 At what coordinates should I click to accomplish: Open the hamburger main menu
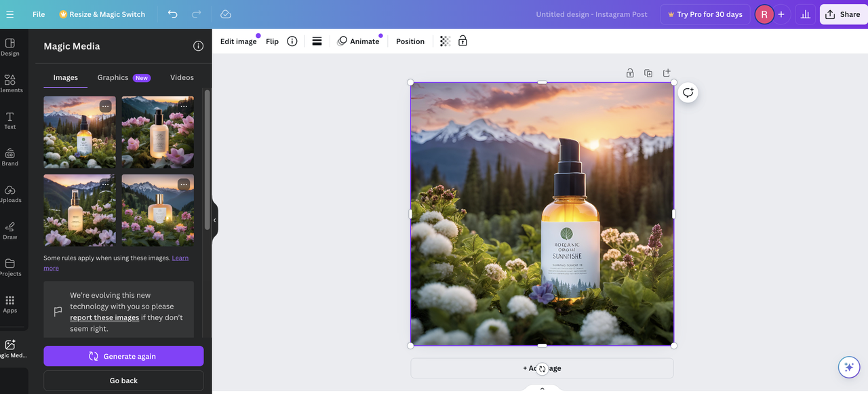click(x=9, y=14)
